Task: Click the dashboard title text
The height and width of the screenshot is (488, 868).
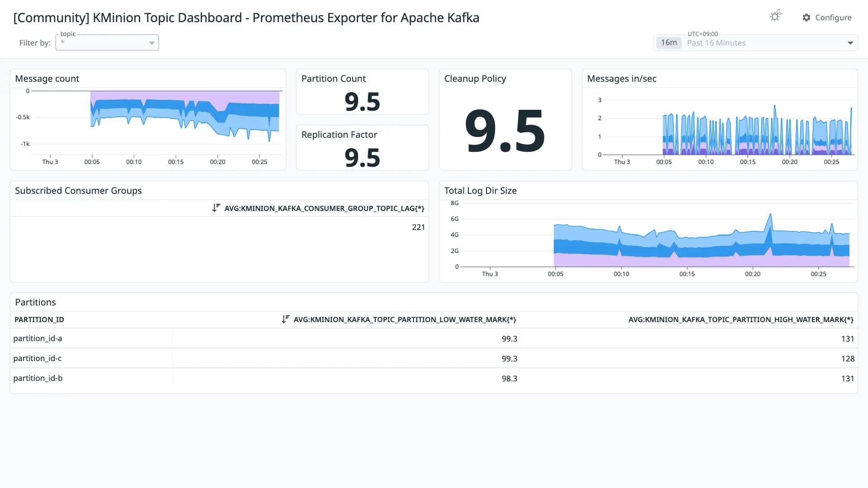Action: 246,18
